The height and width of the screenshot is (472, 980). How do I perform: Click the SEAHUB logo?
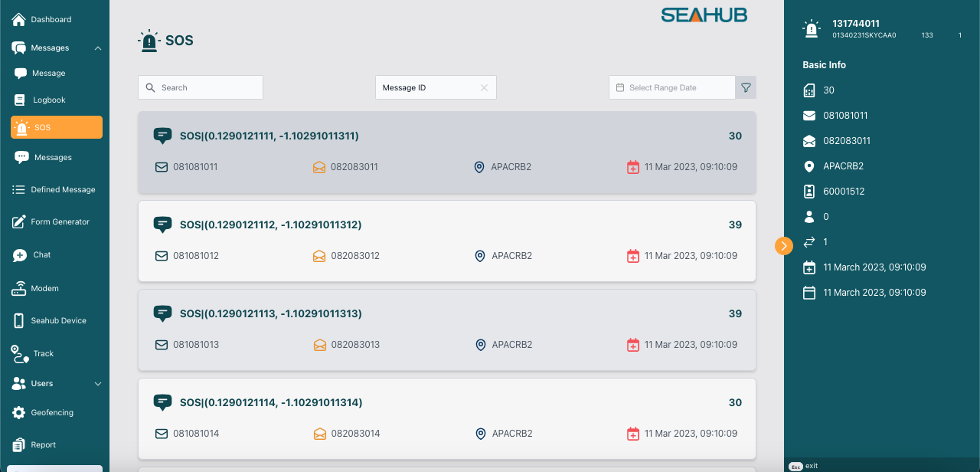704,15
